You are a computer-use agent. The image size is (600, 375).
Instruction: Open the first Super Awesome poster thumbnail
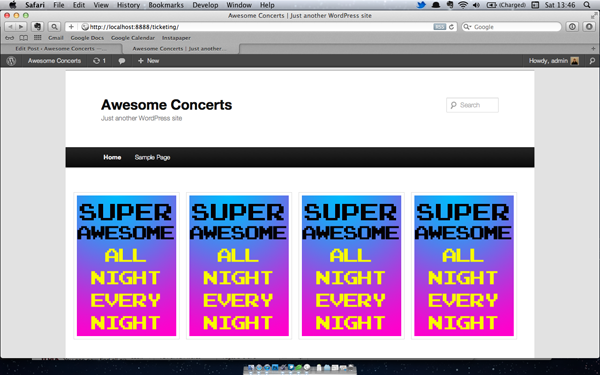click(x=126, y=266)
